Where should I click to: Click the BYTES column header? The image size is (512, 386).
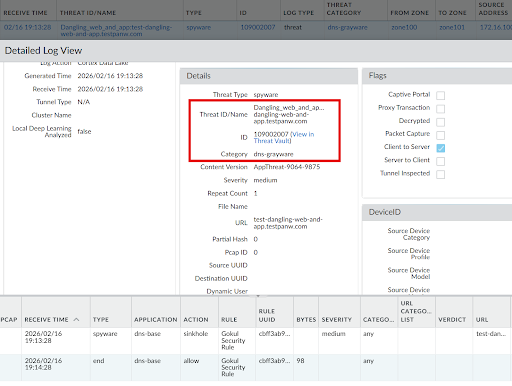[306, 319]
